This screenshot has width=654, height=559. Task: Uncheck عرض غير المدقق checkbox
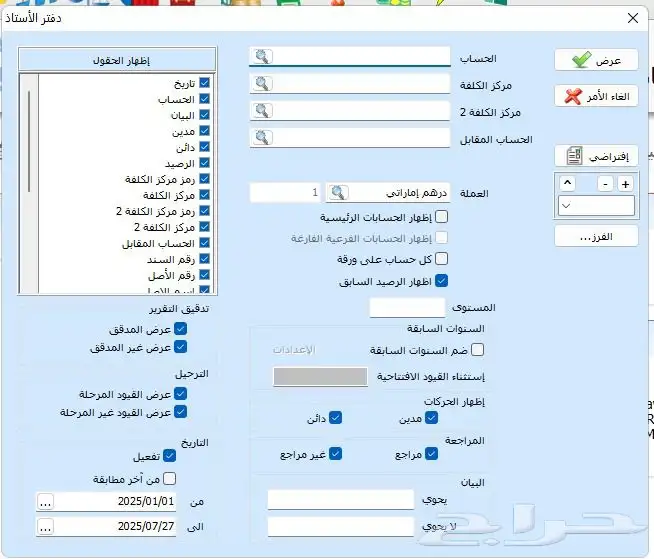tap(180, 347)
